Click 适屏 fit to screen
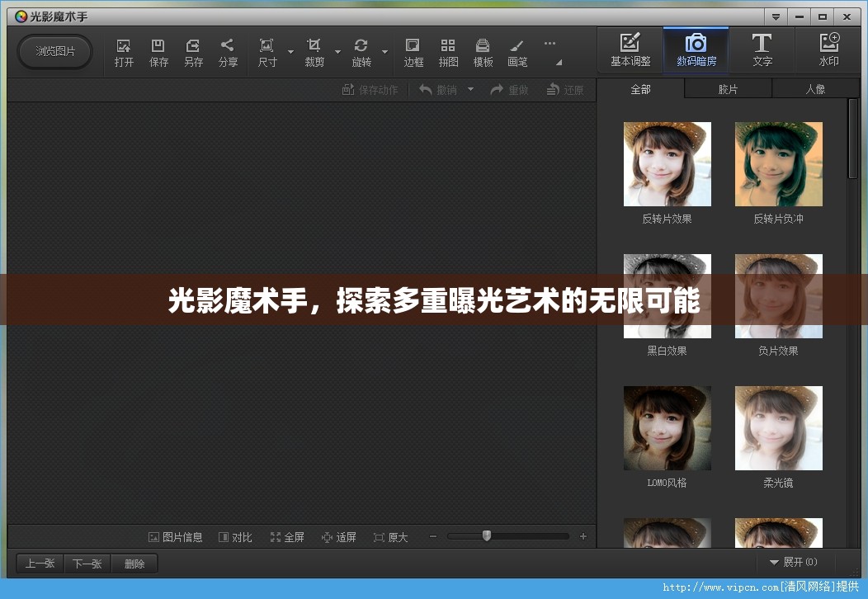Screen dimensions: 868x599 (339, 537)
